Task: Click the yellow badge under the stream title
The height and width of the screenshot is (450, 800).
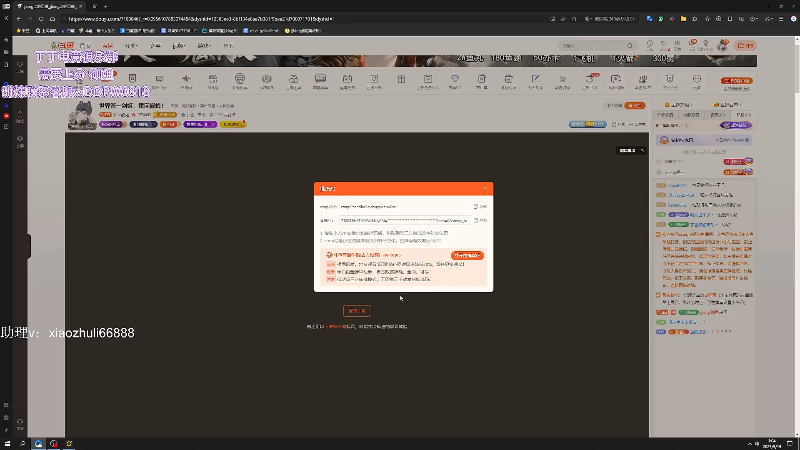Action: pyautogui.click(x=233, y=124)
